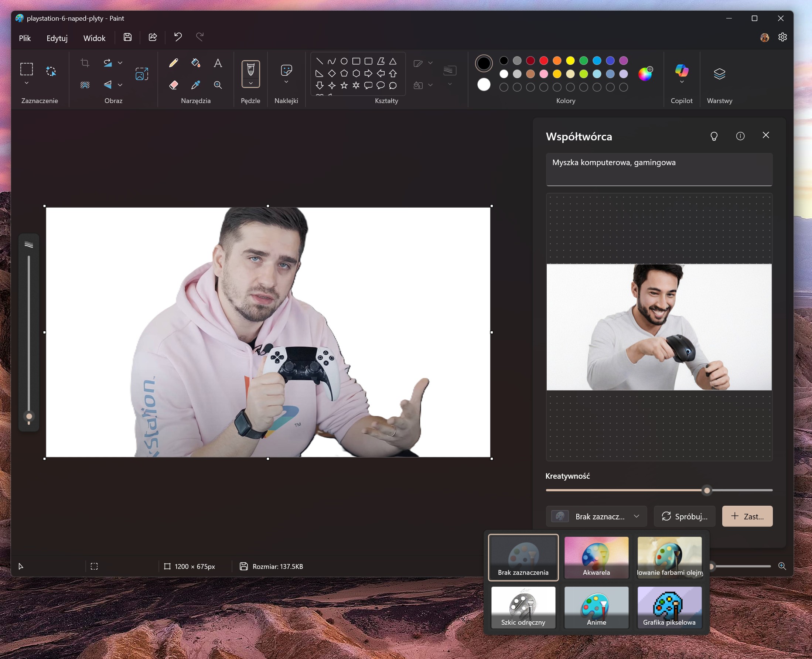Screen dimensions: 812x659
Task: Adjust the Kreatywność slider handle
Action: coord(706,491)
